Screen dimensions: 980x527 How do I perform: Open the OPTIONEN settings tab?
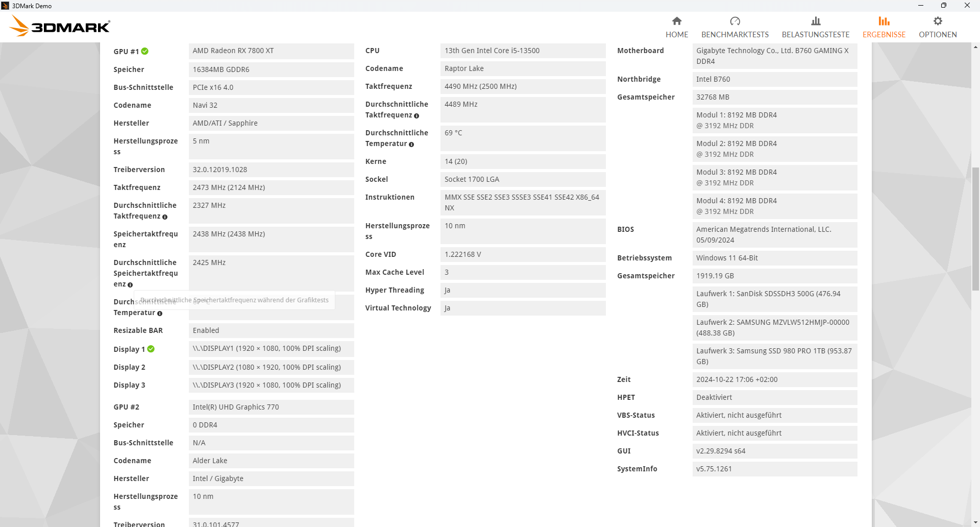(938, 27)
